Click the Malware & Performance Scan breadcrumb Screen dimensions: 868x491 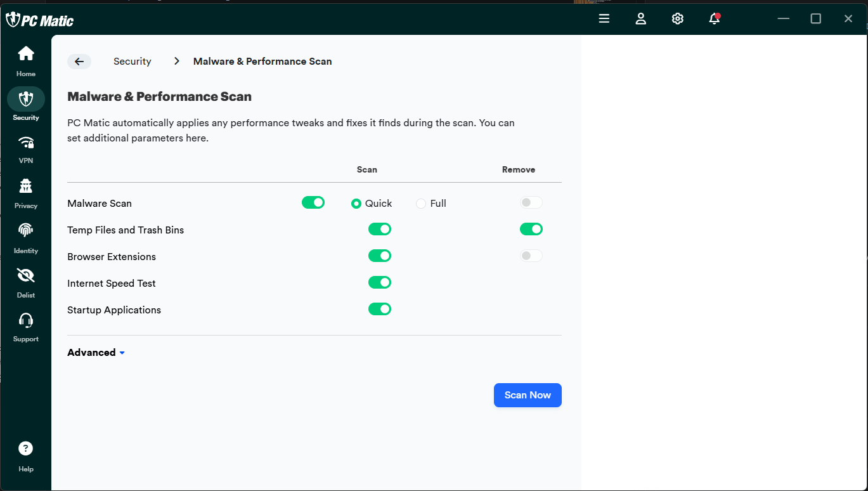click(262, 62)
